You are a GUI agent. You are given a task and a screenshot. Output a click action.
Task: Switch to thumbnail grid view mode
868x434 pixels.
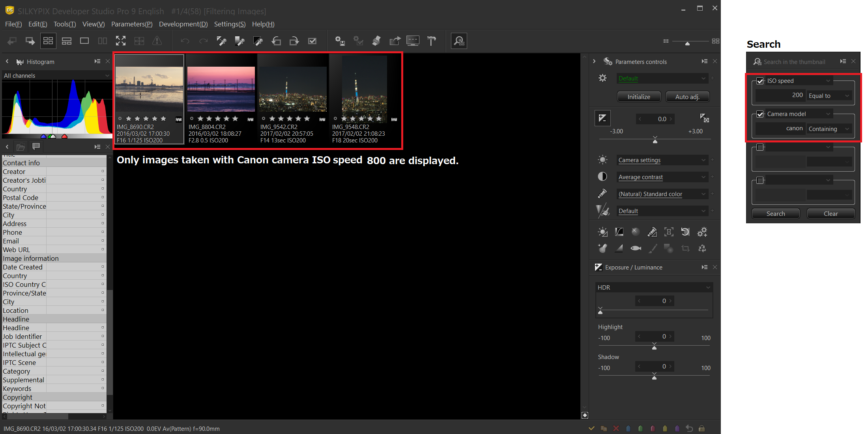tap(48, 41)
